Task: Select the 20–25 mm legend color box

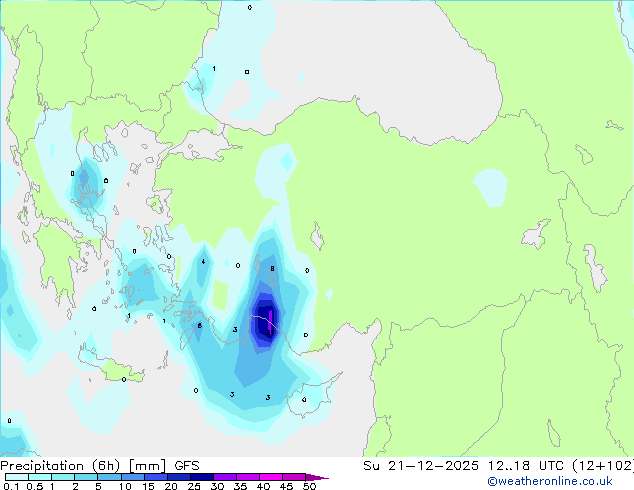Action: [178, 477]
